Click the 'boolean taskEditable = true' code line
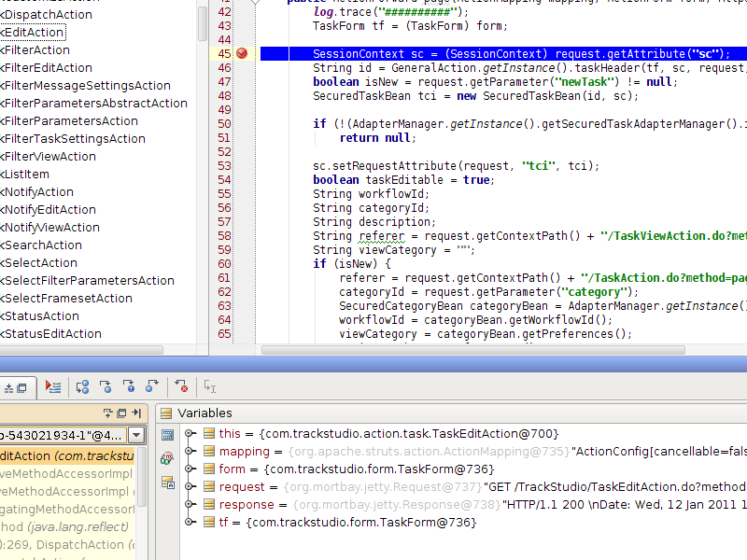 pyautogui.click(x=403, y=180)
